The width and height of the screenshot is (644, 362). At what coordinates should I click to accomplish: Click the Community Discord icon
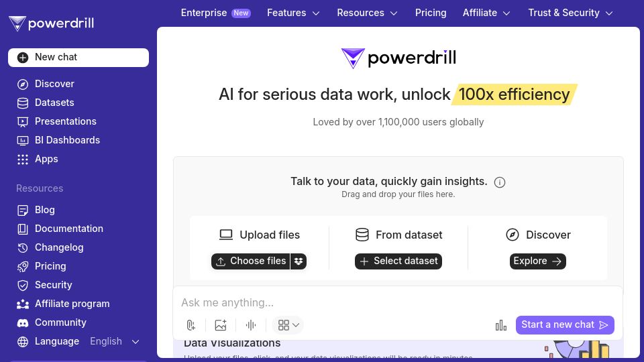coord(23,323)
